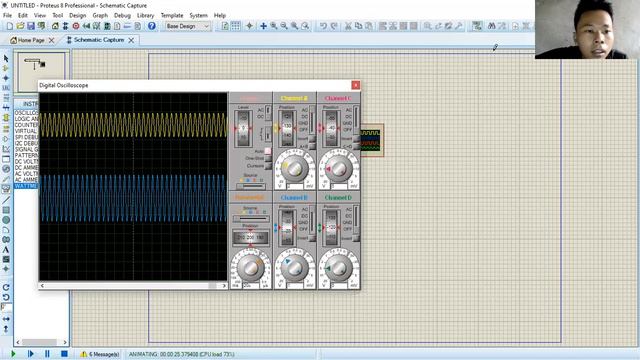Click the Cut scissors icon
The width and height of the screenshot is (640, 360).
pos(348,26)
